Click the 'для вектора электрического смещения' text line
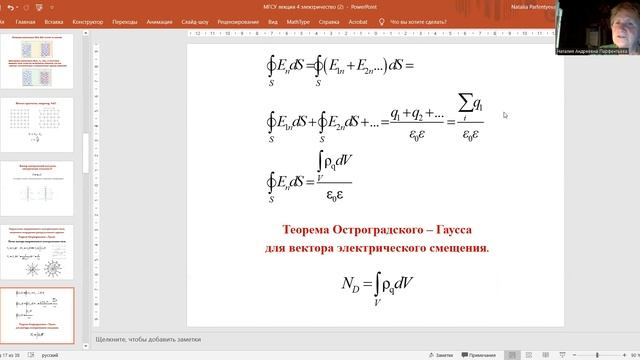Image resolution: width=640 pixels, height=360 pixels. (376, 248)
